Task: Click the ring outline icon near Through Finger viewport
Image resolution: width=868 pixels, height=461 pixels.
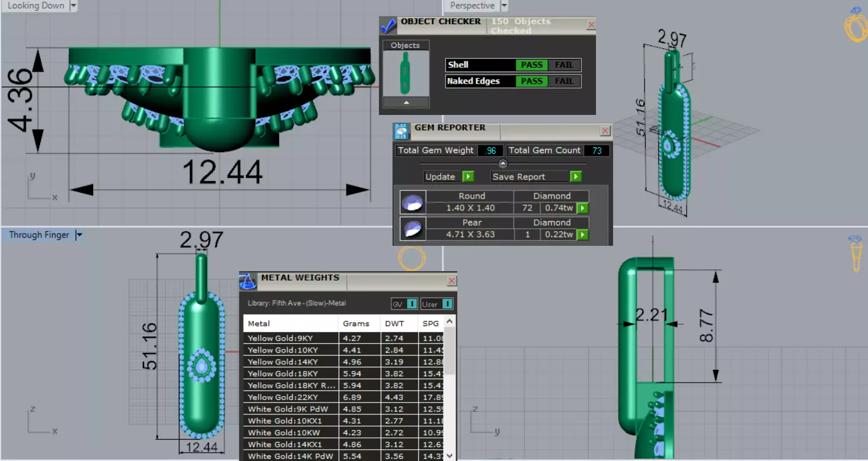Action: [411, 258]
